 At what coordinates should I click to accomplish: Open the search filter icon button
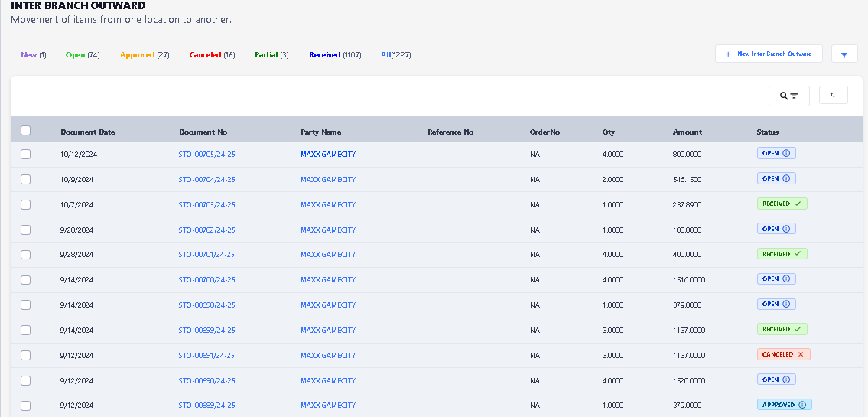tap(788, 96)
